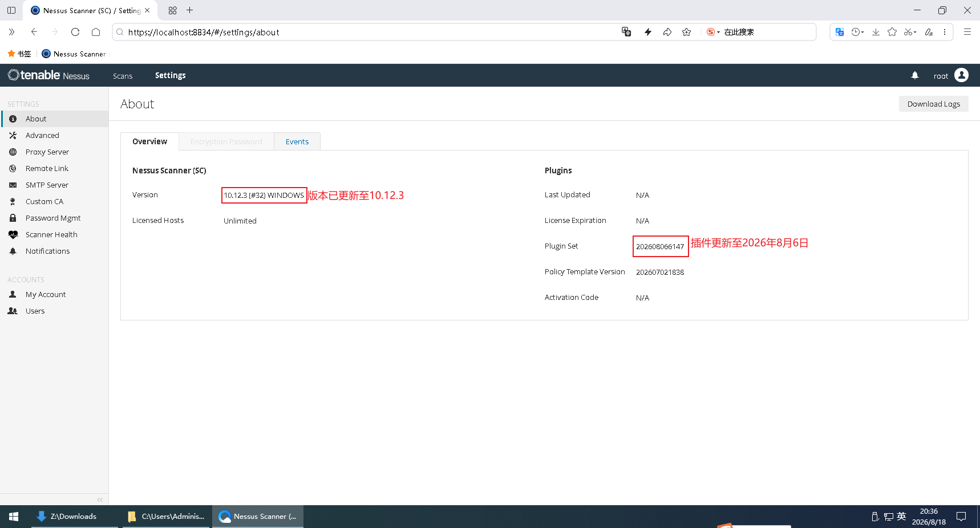Open the search engine dropdown

[713, 32]
